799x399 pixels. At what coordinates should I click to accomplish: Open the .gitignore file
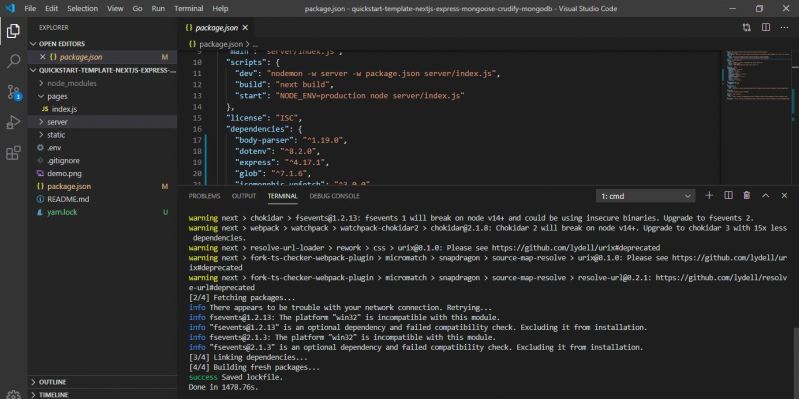(102, 161)
